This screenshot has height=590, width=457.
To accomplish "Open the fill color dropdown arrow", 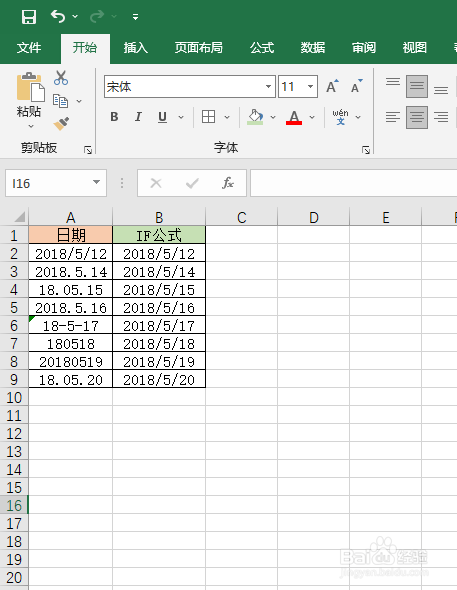I will 273,117.
